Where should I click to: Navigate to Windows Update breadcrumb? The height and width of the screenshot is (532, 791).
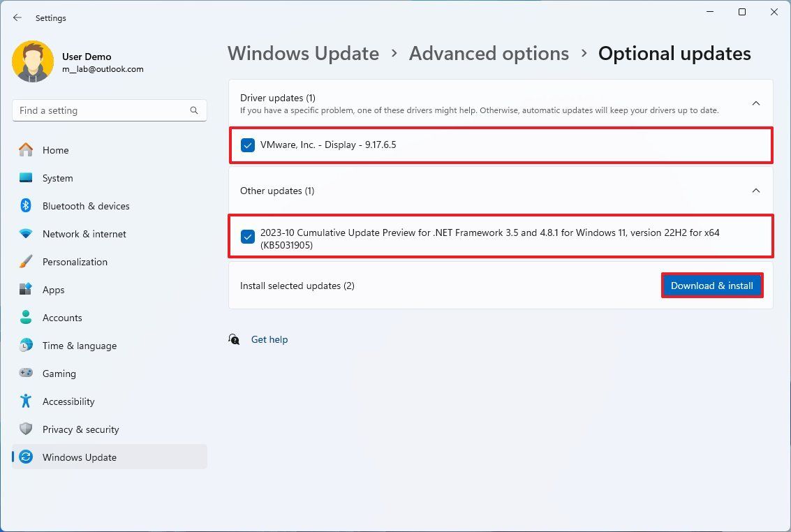coord(303,53)
